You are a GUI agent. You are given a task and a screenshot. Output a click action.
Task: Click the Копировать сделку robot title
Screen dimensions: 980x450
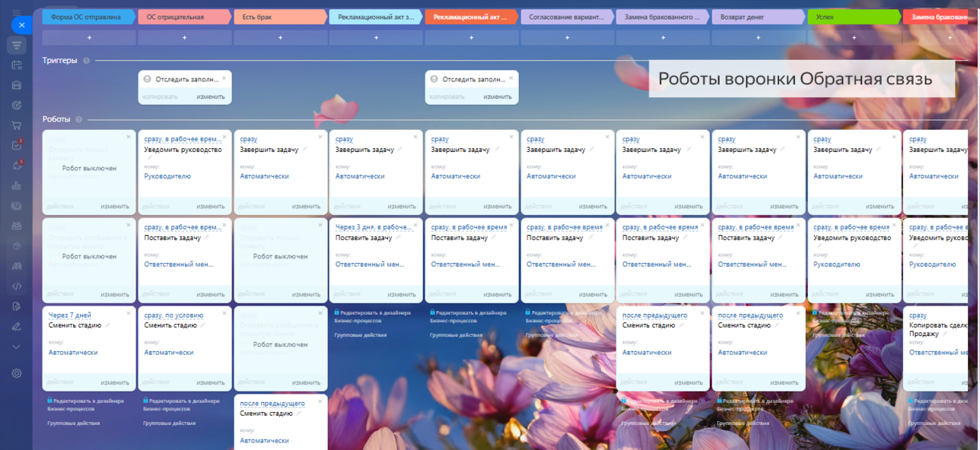point(938,329)
